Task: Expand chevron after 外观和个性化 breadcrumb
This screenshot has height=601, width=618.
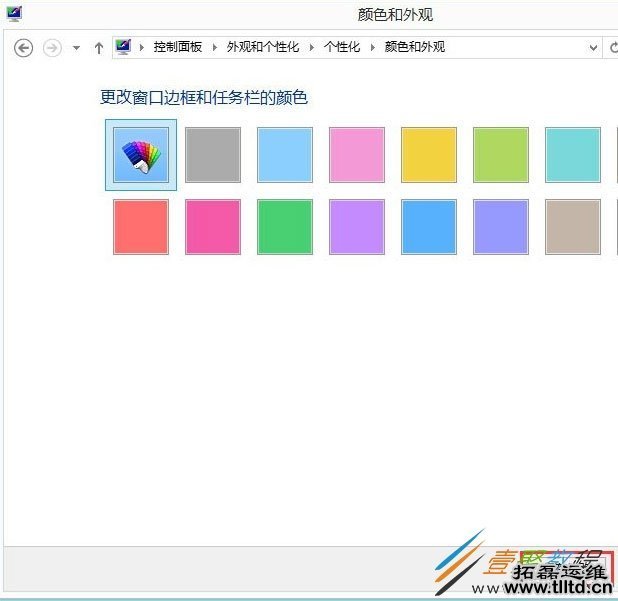Action: pos(312,48)
